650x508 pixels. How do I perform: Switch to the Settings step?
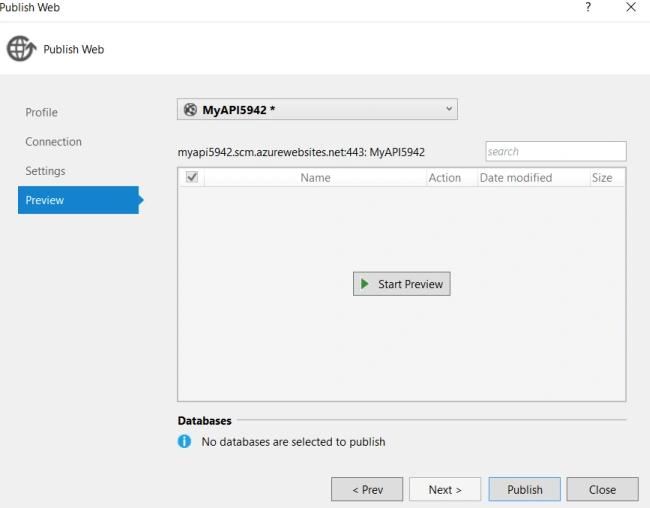[x=45, y=171]
